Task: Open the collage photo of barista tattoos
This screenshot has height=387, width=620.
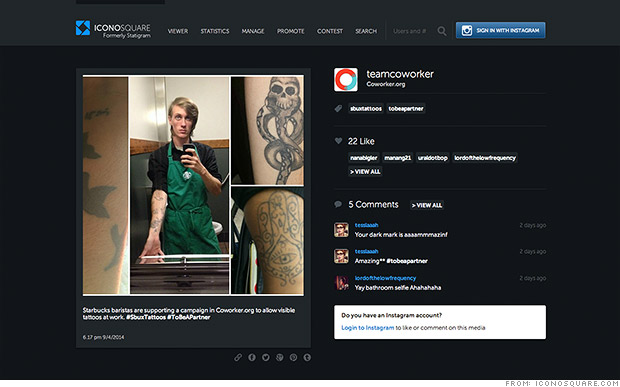Action: click(193, 185)
